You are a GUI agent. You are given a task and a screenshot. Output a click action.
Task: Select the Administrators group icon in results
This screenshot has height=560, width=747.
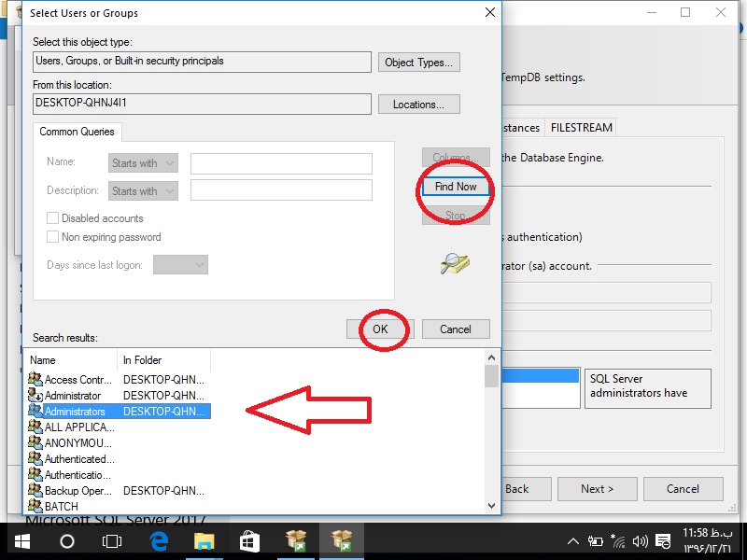pyautogui.click(x=36, y=411)
